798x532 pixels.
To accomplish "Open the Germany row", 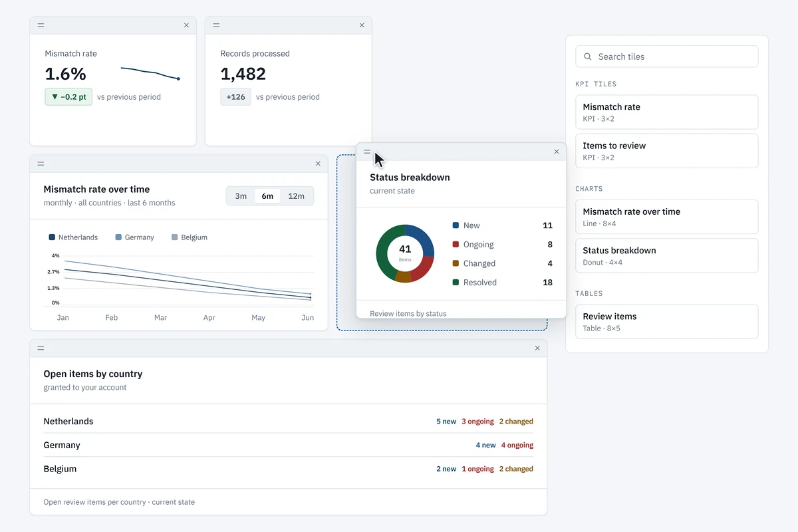I will 288,445.
